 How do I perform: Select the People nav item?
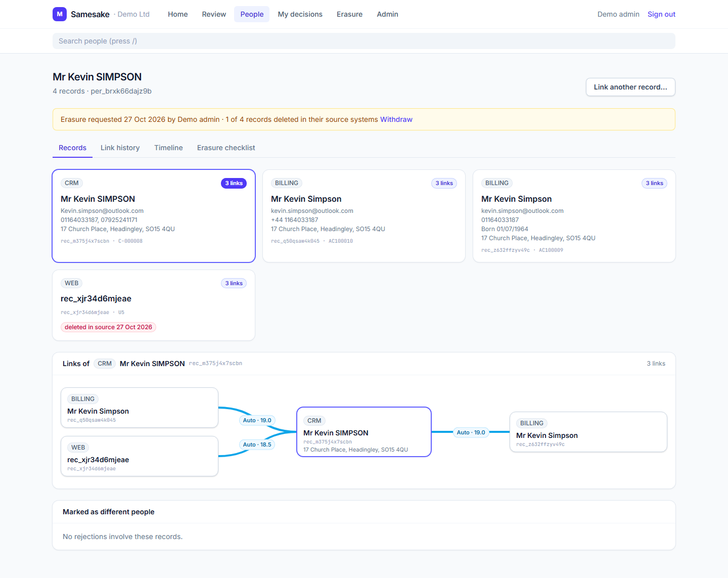coord(252,14)
